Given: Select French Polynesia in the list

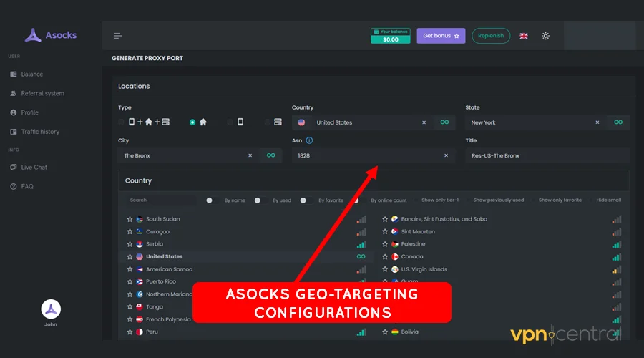Looking at the screenshot, I should [x=168, y=319].
